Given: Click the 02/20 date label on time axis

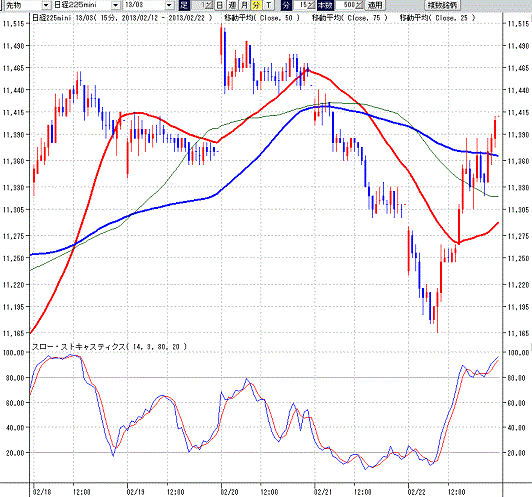Looking at the screenshot, I should (x=229, y=492).
